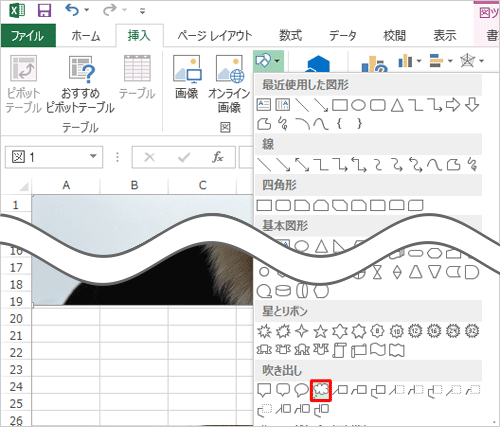The width and height of the screenshot is (500, 427).
Task: Switch to the データ tab
Action: (343, 35)
